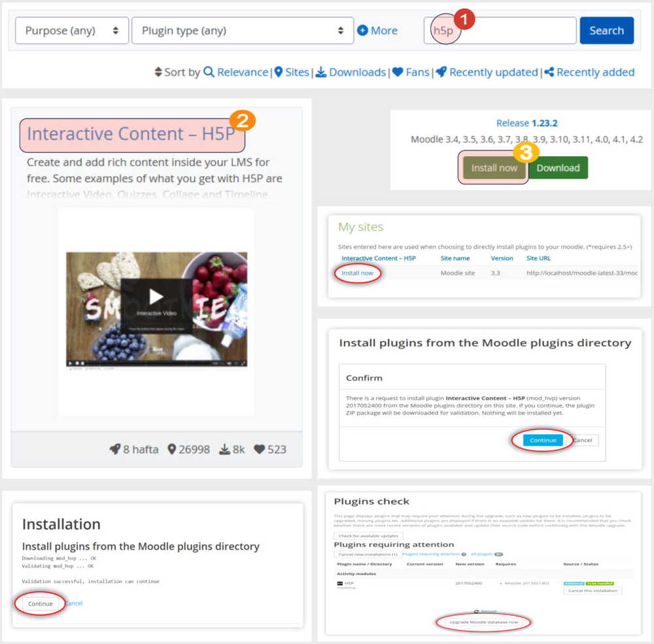Image resolution: width=654 pixels, height=644 pixels.
Task: Click the Version column header
Action: [502, 258]
